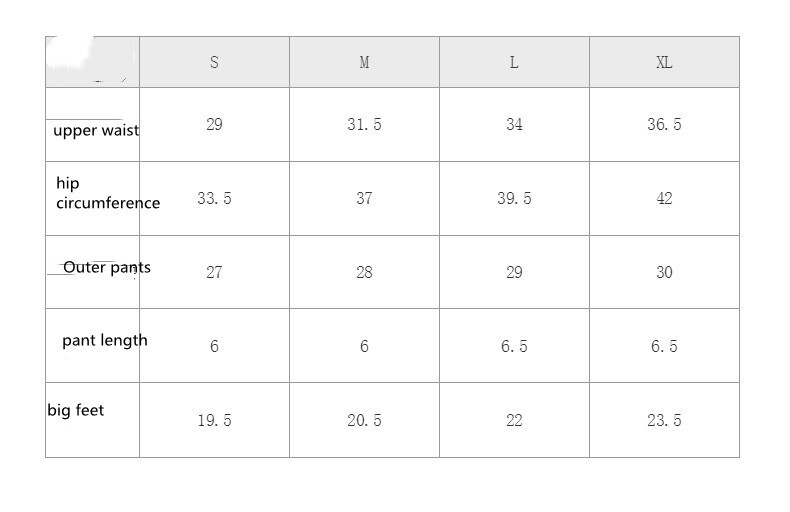790x512 pixels.
Task: Click pant length value 6 for S
Action: click(214, 346)
